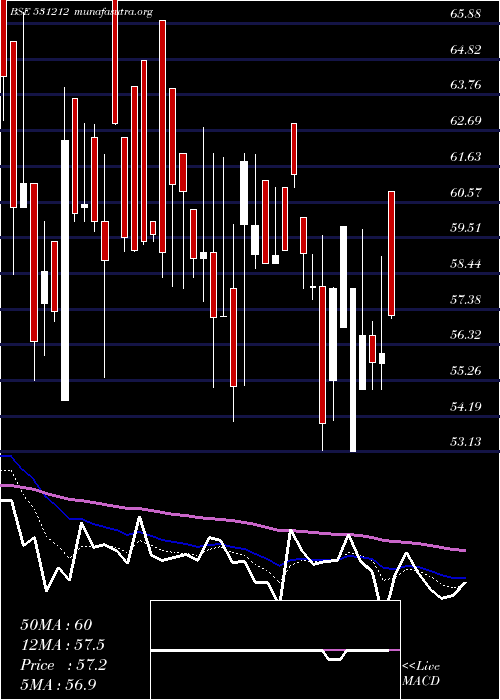The width and height of the screenshot is (500, 700).
Task: Click the Live MACD label
Action: click(x=421, y=674)
